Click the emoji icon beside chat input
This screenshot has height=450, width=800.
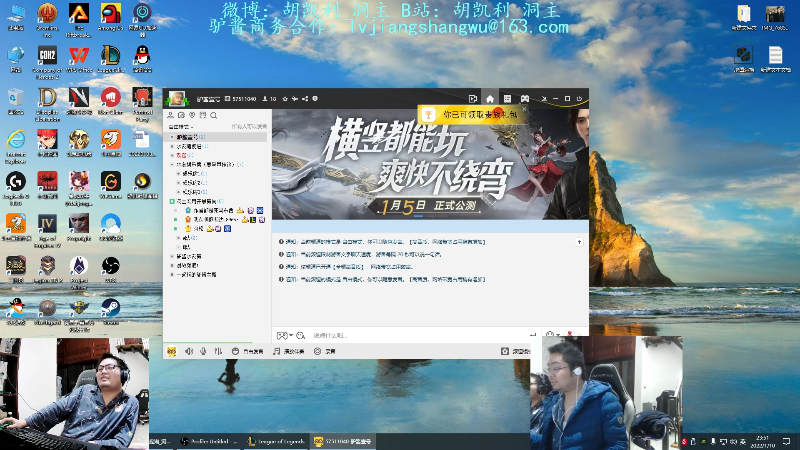[x=301, y=335]
